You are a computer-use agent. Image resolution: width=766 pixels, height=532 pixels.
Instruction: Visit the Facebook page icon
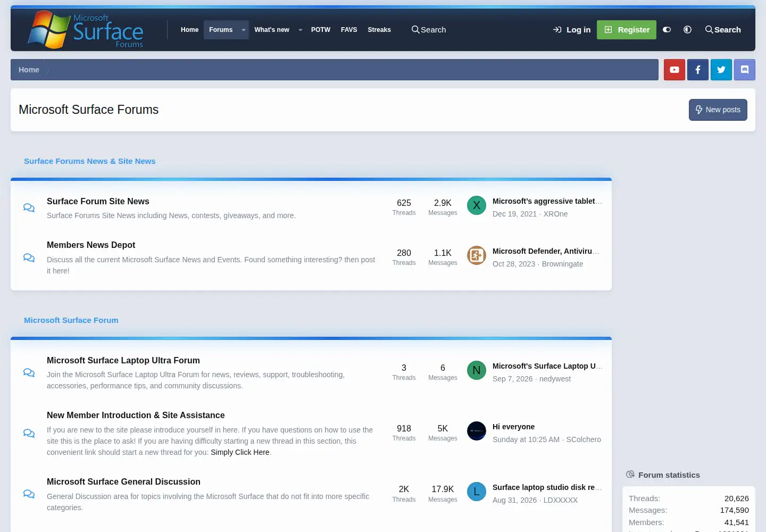pyautogui.click(x=698, y=70)
